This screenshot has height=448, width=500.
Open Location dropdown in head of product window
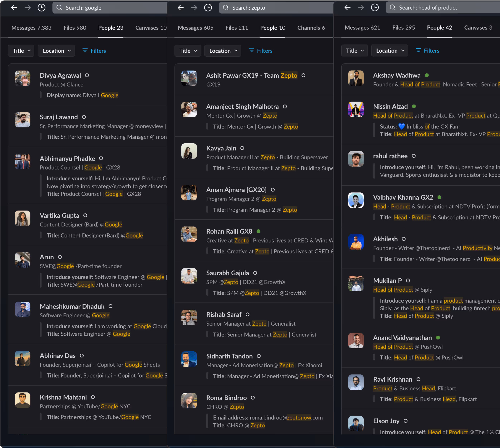[x=390, y=50]
